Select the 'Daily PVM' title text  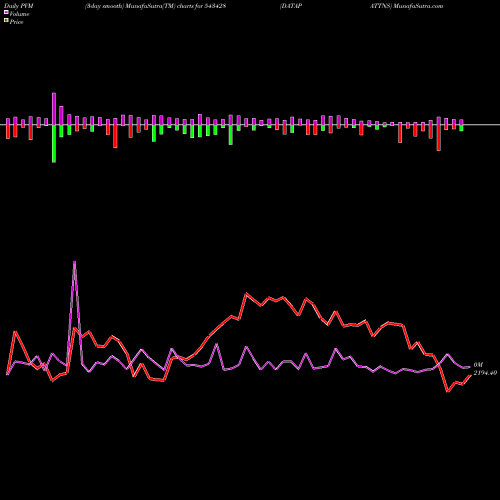[19, 6]
